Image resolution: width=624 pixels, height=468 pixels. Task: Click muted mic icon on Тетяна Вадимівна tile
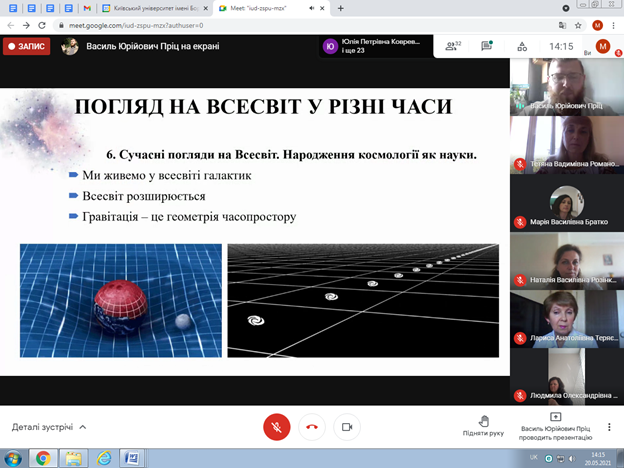pos(520,164)
